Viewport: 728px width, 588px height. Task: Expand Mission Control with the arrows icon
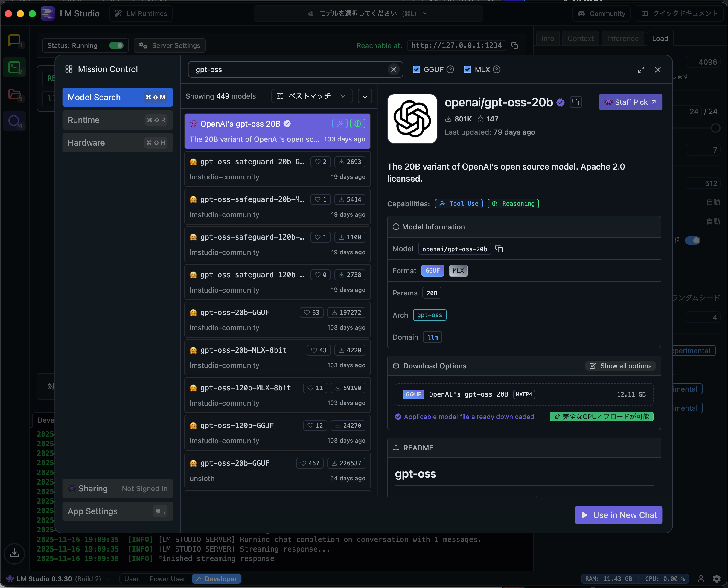(x=641, y=69)
